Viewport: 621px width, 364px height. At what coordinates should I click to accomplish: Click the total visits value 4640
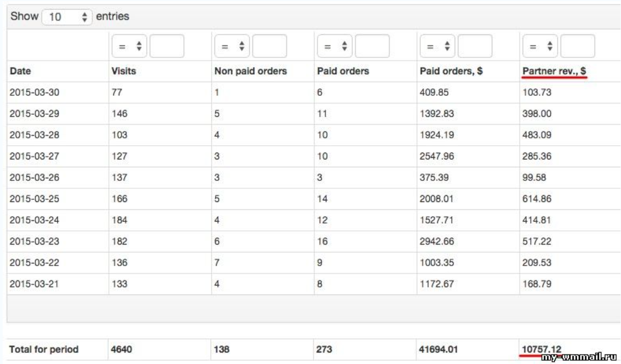(122, 350)
